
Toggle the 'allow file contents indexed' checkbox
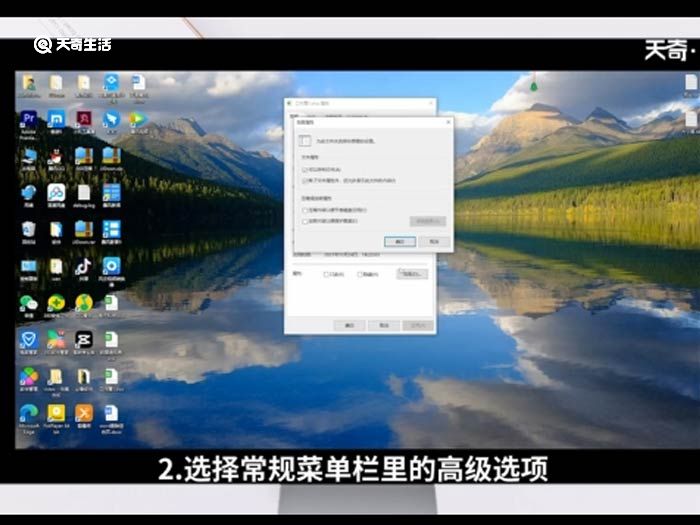tap(305, 181)
